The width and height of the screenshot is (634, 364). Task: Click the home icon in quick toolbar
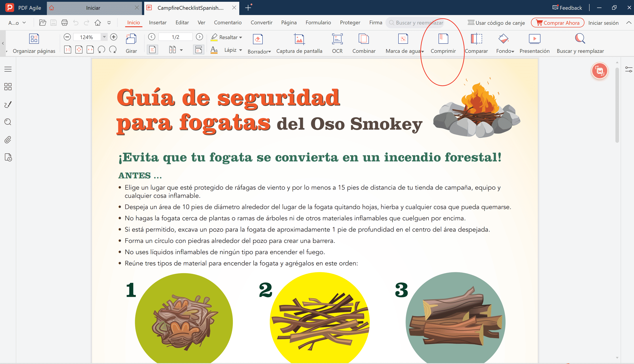pos(98,23)
